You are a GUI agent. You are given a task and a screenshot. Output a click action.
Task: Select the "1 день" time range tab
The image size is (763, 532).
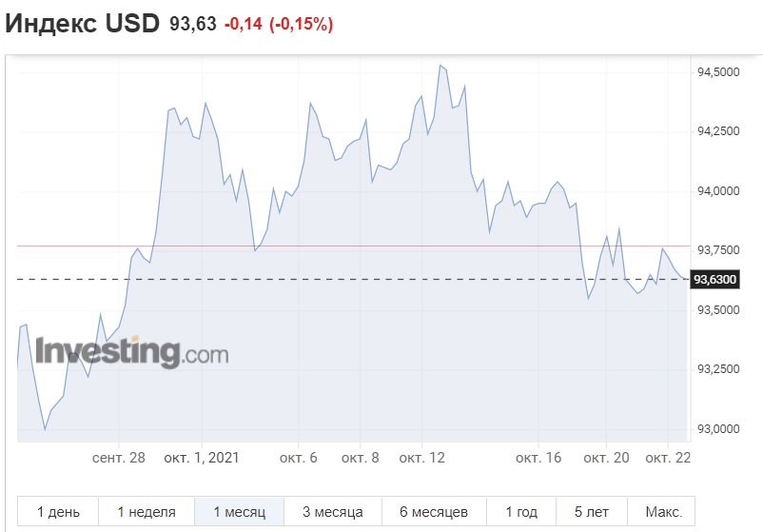tap(57, 512)
